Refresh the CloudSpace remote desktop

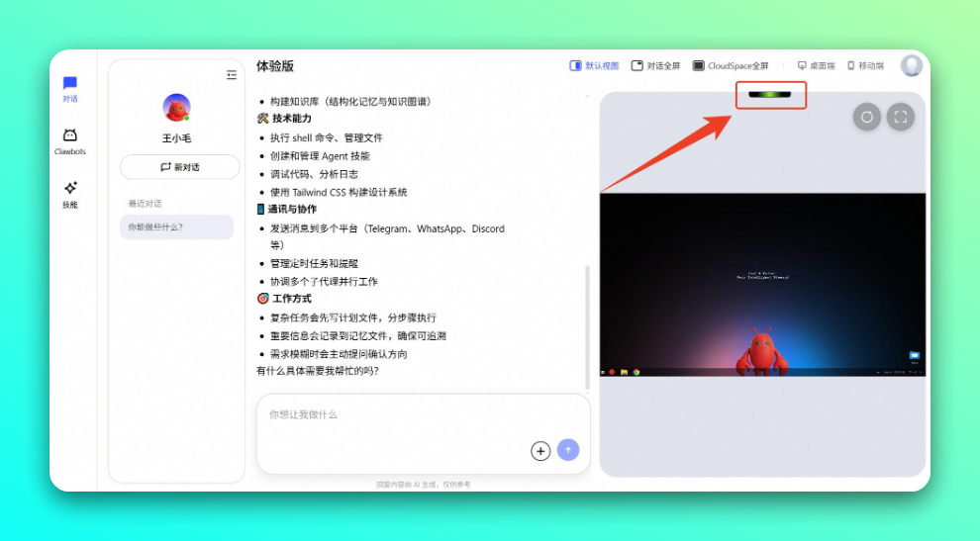867,117
